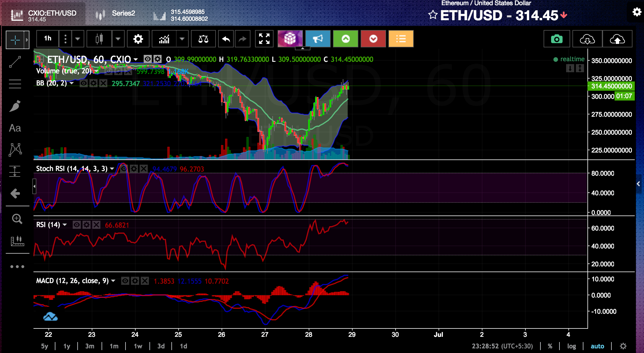Expand the Stoch RSI options arrow
The image size is (644, 353).
coord(112,169)
